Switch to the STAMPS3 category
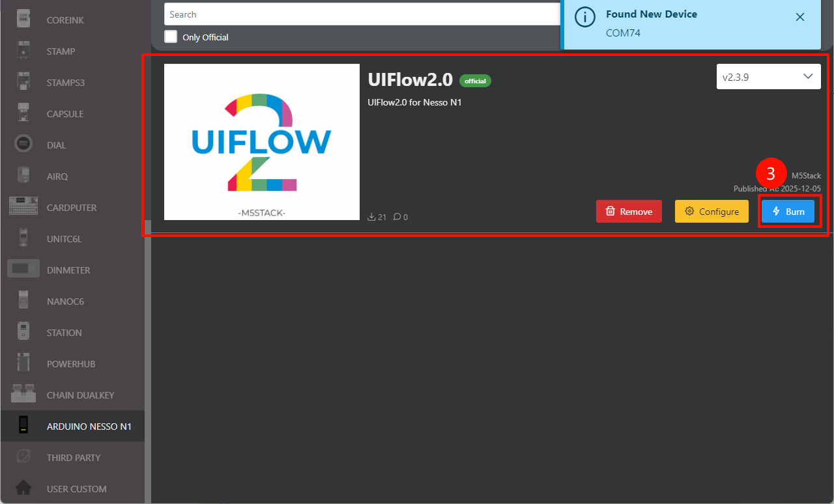834x504 pixels. (65, 83)
